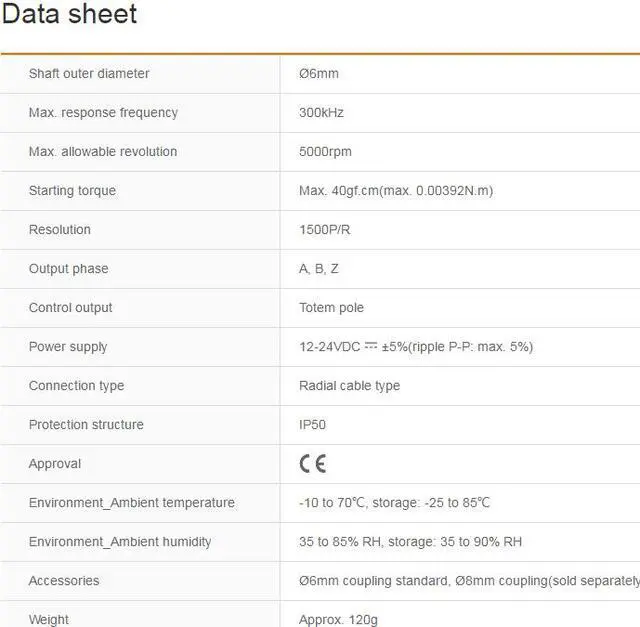The width and height of the screenshot is (640, 627).
Task: Click the ambient humidity range value
Action: point(410,542)
